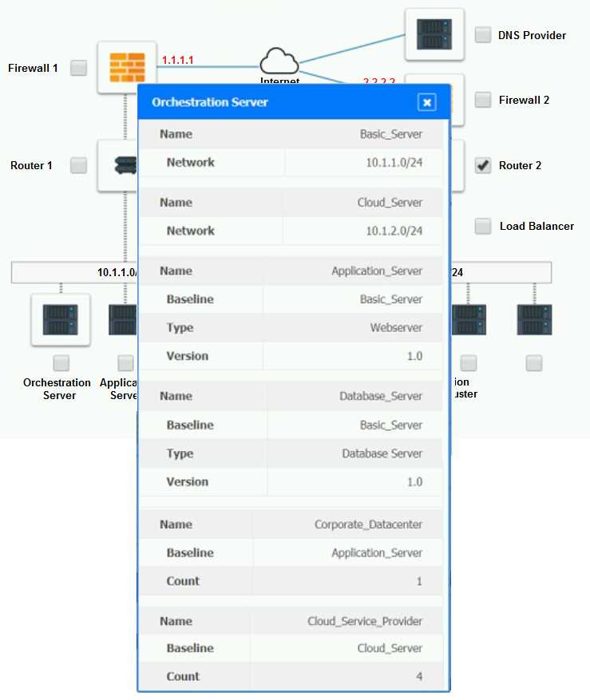Viewport: 590px width, 700px height.
Task: Click the Firewall 1 brick wall icon
Action: point(126,68)
